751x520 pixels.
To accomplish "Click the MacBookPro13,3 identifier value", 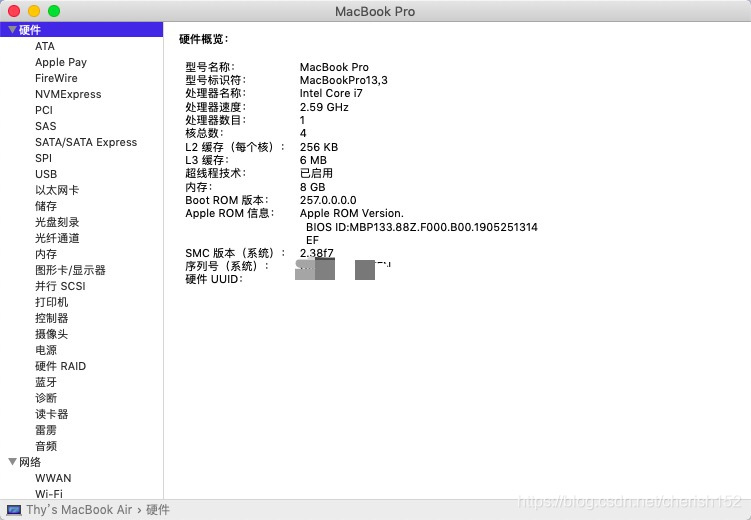I will [x=343, y=80].
